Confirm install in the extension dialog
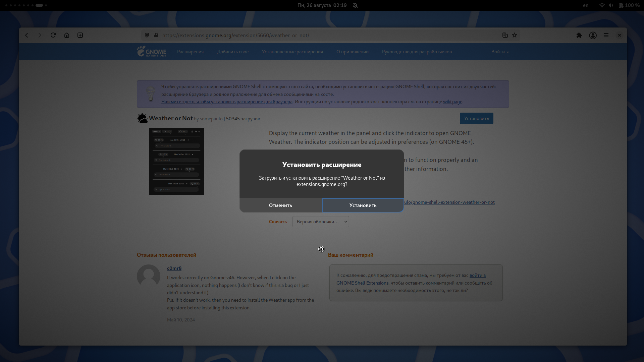The height and width of the screenshot is (362, 644). coord(363,205)
